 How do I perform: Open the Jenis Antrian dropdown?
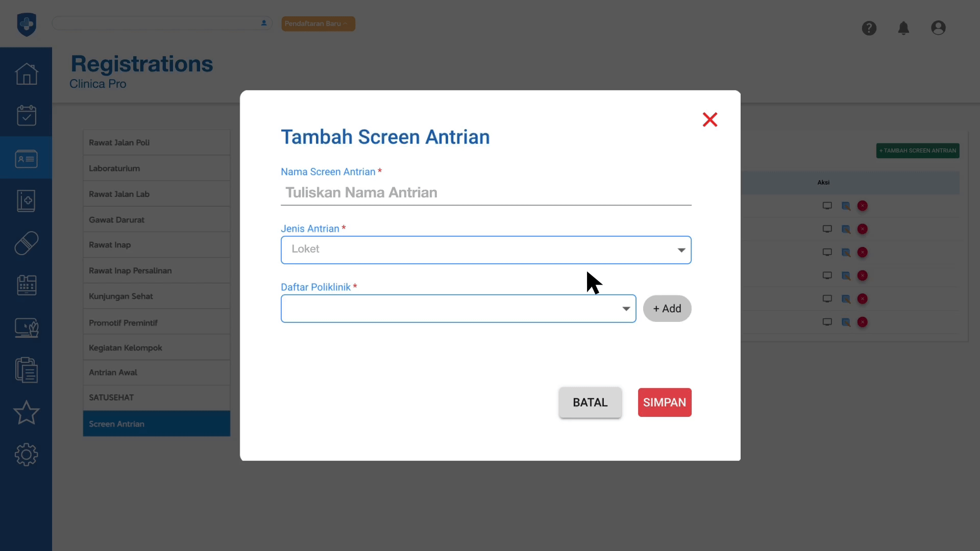485,250
